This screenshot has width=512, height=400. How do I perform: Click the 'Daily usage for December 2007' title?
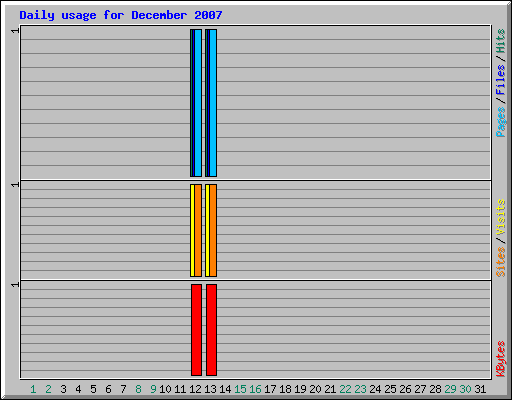tap(121, 15)
